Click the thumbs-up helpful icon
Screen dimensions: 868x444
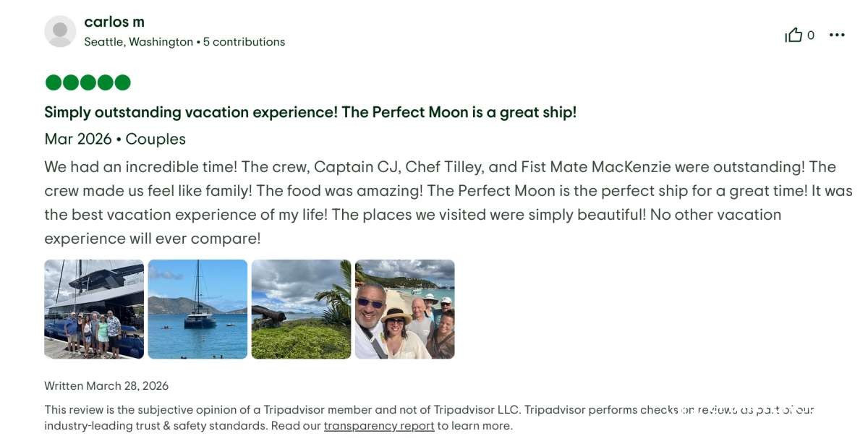click(793, 35)
